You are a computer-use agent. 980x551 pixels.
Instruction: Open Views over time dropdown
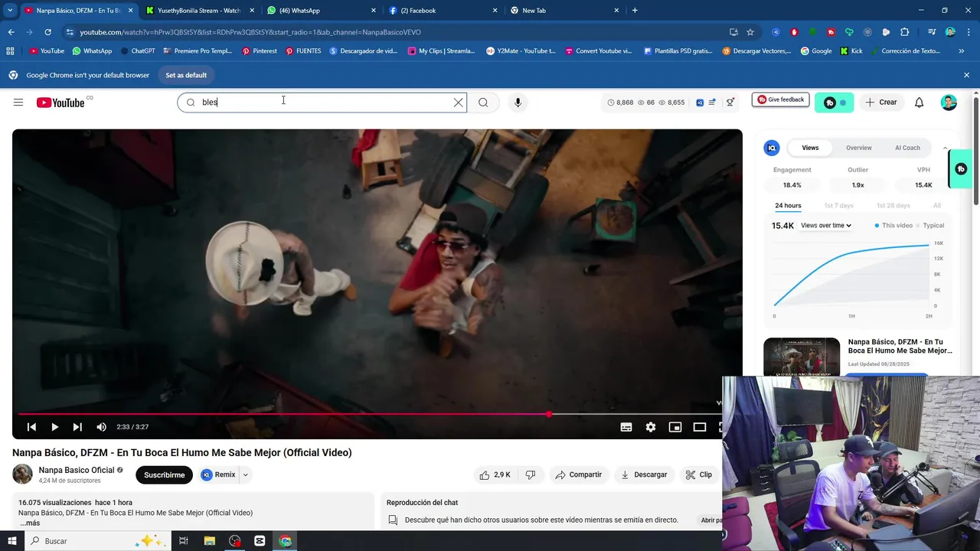826,226
